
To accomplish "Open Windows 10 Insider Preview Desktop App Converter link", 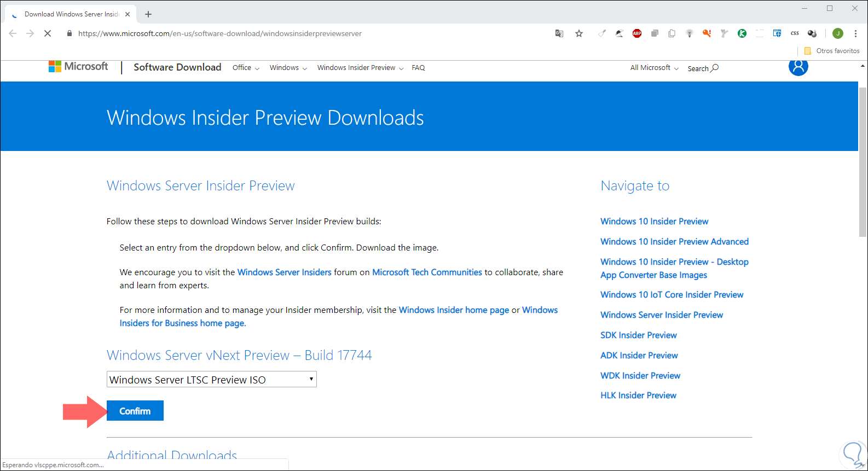I will (674, 269).
